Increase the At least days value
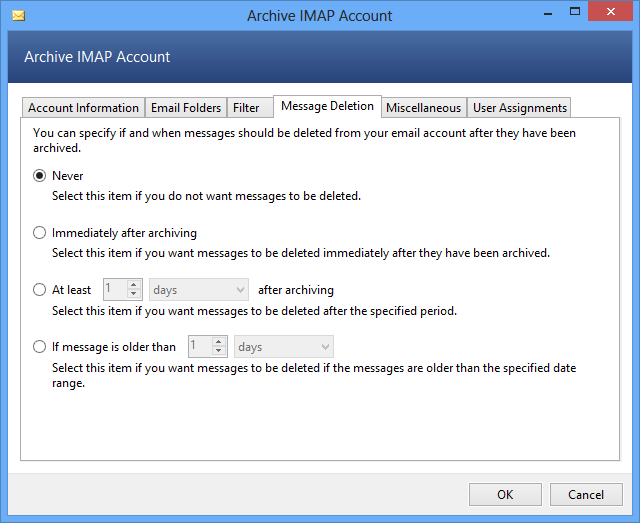The height and width of the screenshot is (523, 640). tap(135, 285)
